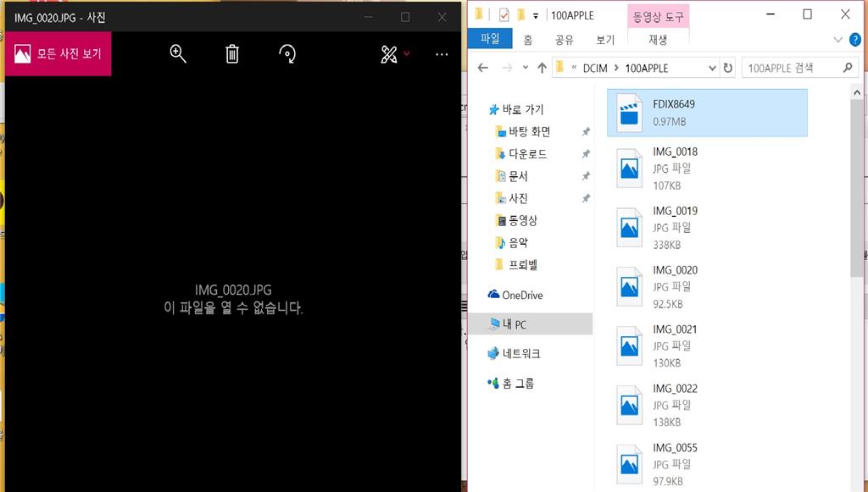Select 내 PC in the navigation pane
This screenshot has width=868, height=492.
coord(531,324)
